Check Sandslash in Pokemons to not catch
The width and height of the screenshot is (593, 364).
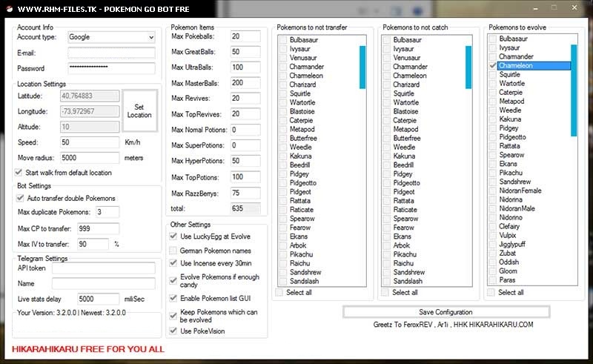coord(386,281)
